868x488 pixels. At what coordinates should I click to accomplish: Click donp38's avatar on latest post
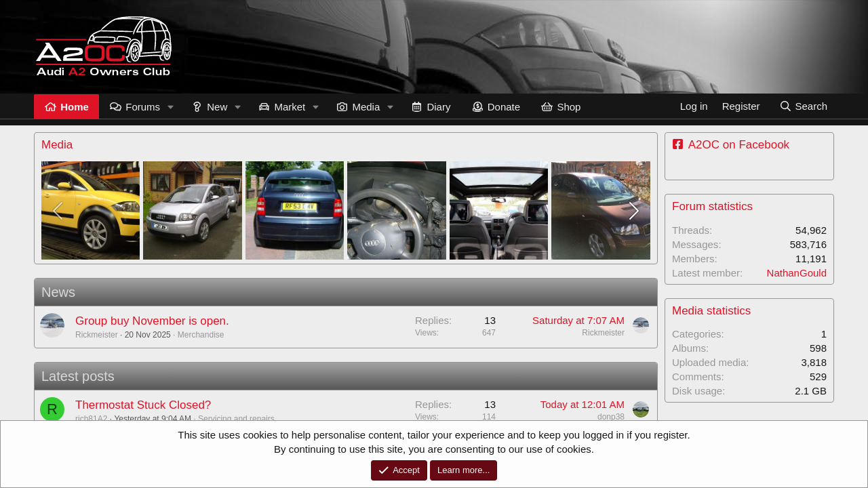tap(640, 409)
